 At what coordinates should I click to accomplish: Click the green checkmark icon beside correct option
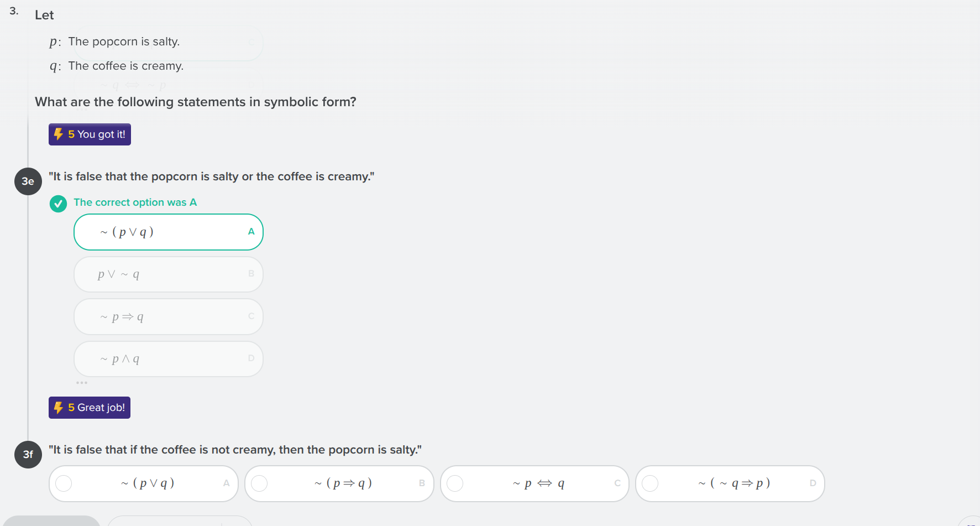58,204
